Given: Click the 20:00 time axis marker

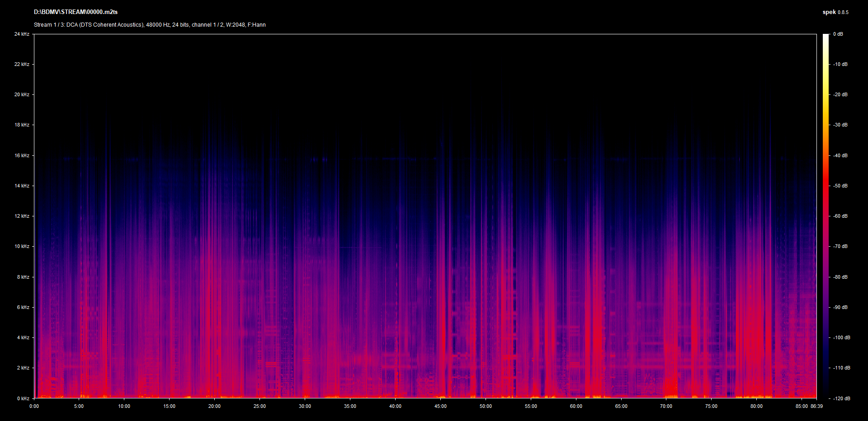Looking at the screenshot, I should 214,407.
